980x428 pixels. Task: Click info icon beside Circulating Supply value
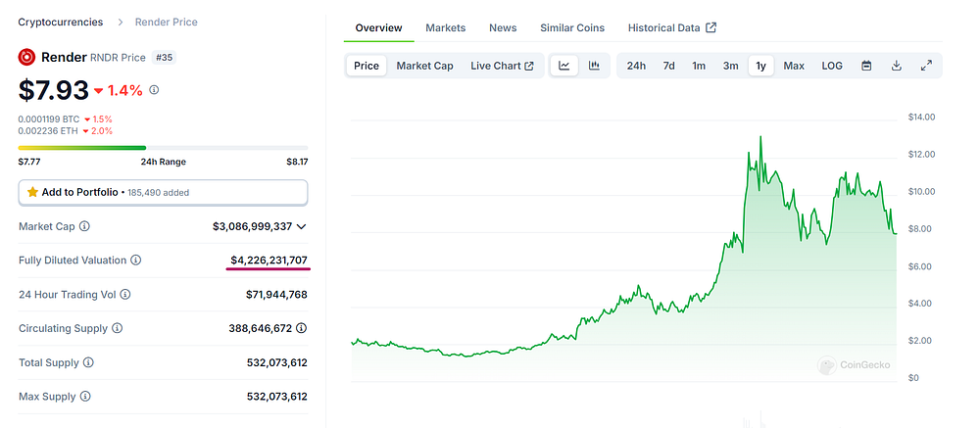(302, 328)
